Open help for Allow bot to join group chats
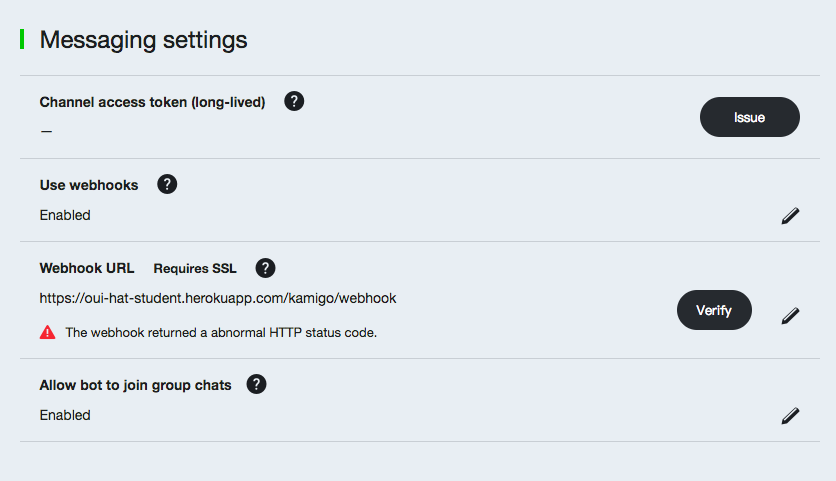Image resolution: width=836 pixels, height=481 pixels. 256,384
